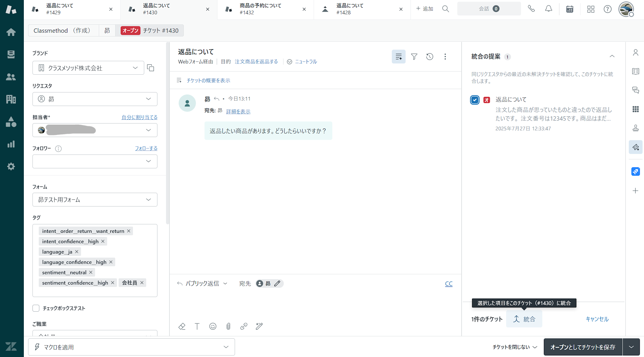Open the マクロを適用 dropdown
This screenshot has width=644, height=357.
(x=132, y=347)
